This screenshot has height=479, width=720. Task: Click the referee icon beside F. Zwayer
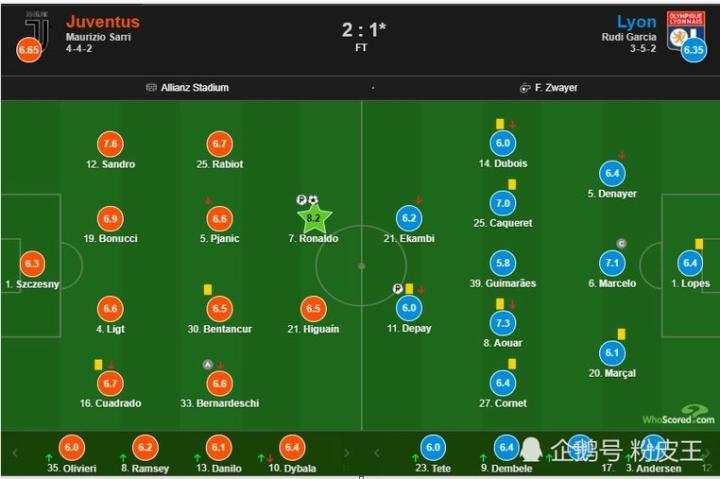point(525,88)
